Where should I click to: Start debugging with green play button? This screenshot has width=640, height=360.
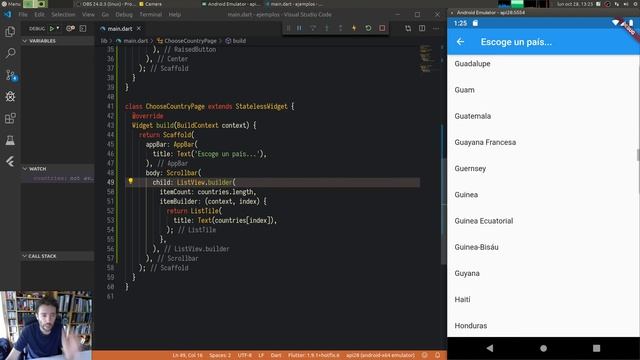[x=51, y=29]
